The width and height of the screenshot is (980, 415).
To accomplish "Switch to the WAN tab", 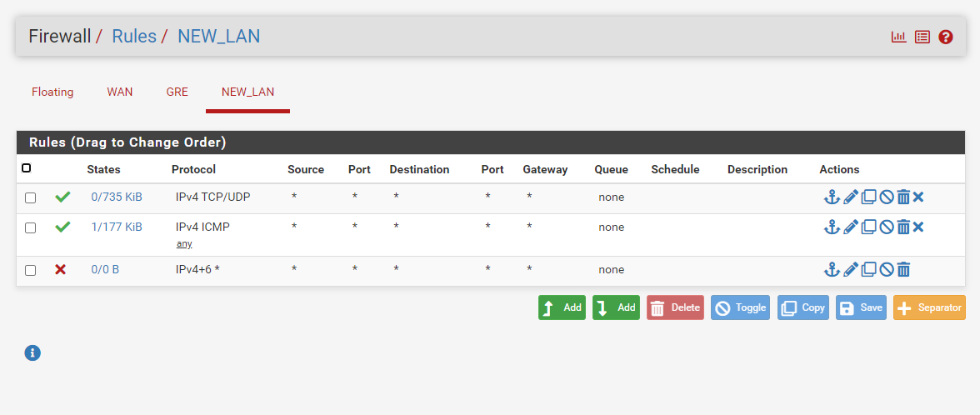I will [x=120, y=92].
